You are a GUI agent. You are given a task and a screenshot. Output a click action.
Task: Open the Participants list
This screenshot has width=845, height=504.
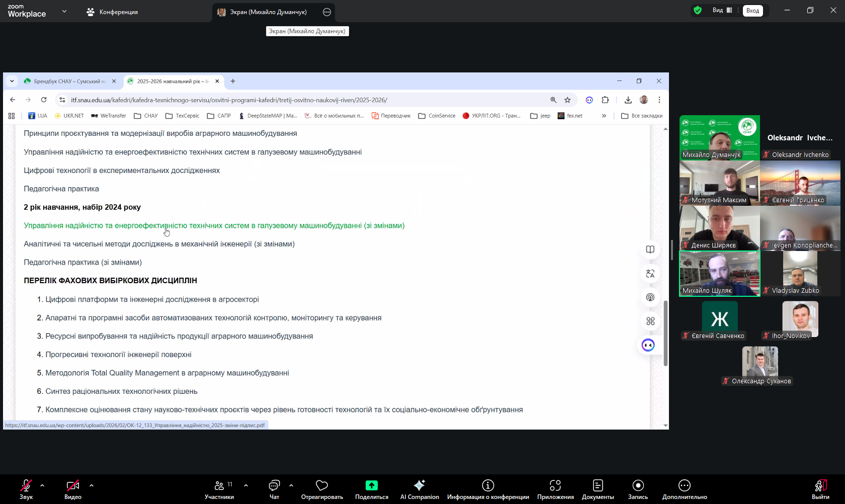click(x=219, y=489)
